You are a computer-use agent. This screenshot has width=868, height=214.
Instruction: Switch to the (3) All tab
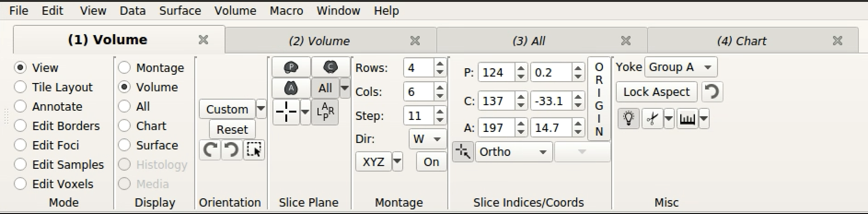pos(542,41)
